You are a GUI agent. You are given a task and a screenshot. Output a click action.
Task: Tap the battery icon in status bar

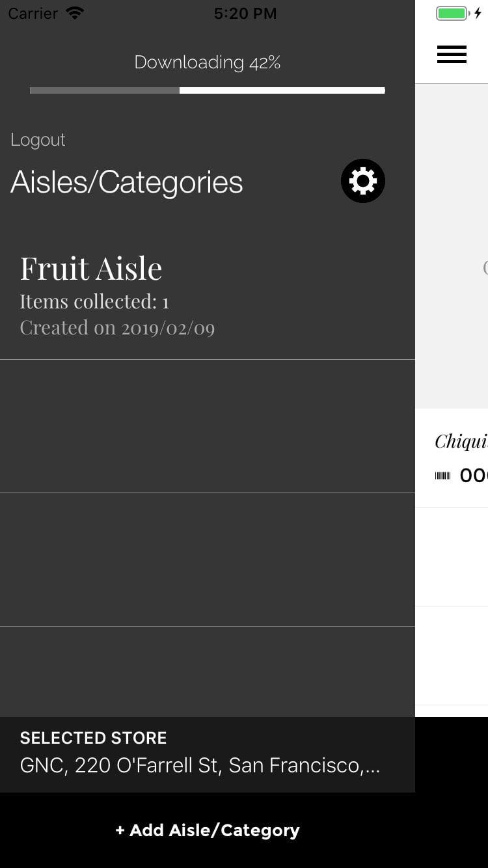[x=453, y=13]
